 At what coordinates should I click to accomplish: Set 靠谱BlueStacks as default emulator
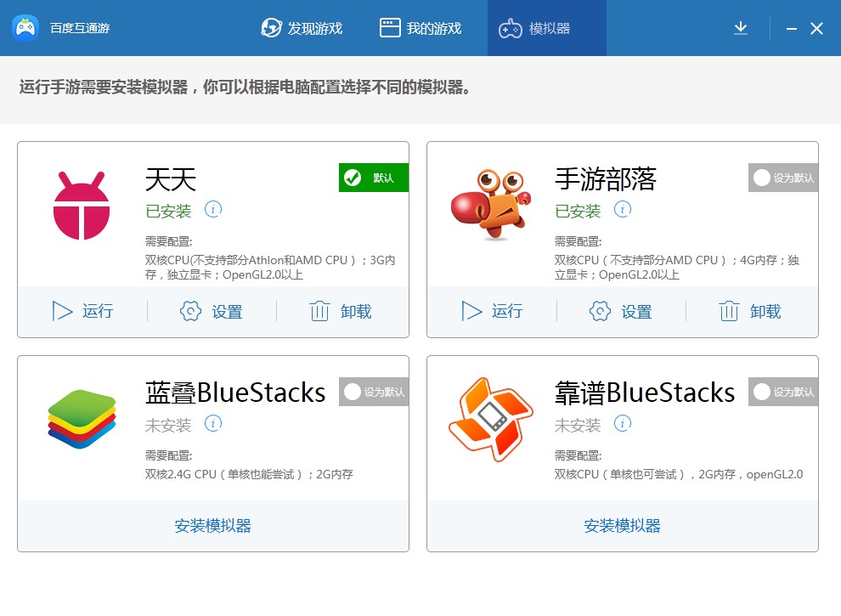783,392
